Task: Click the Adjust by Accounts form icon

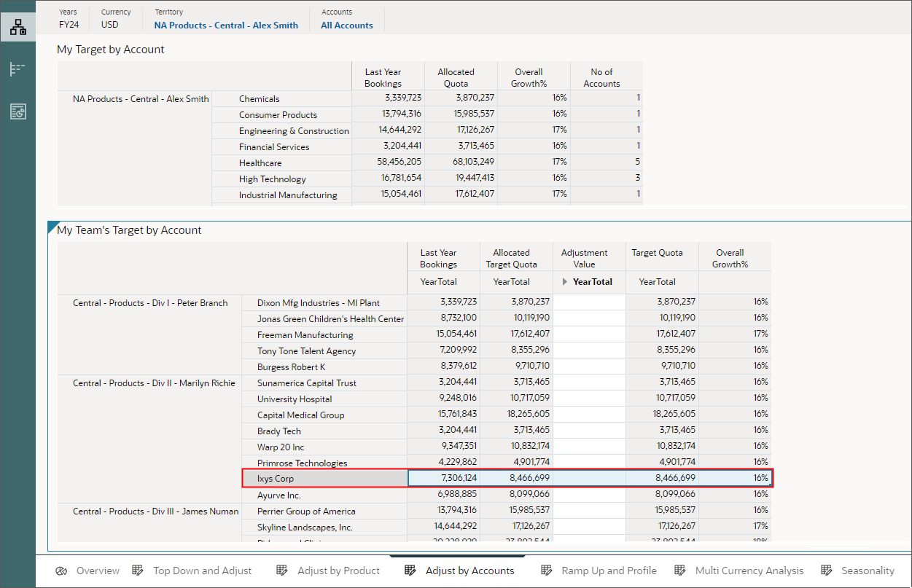Action: tap(410, 571)
